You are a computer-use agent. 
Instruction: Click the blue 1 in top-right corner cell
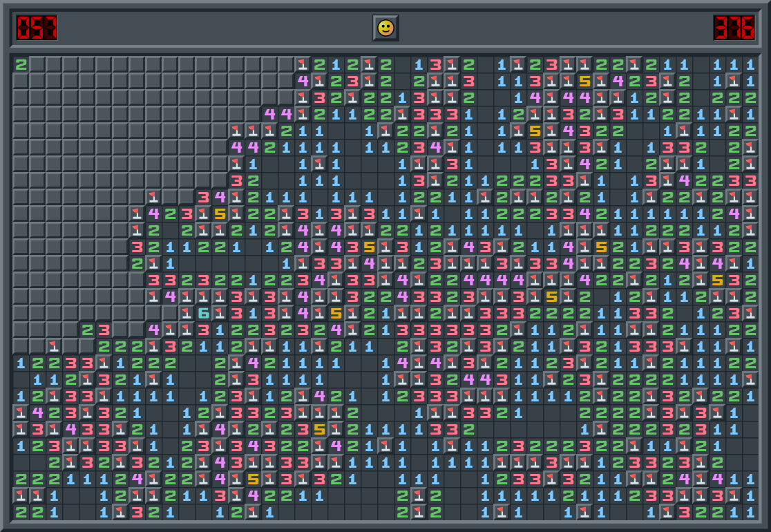pos(750,64)
